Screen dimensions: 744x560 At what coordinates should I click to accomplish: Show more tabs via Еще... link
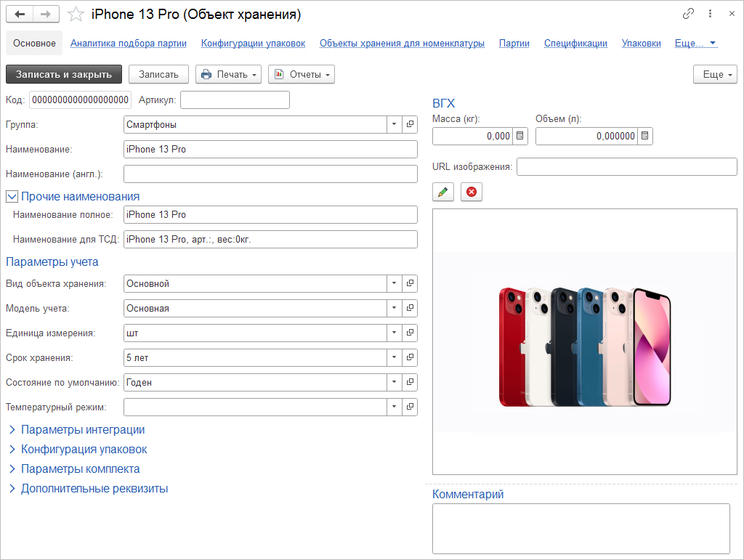pos(695,43)
